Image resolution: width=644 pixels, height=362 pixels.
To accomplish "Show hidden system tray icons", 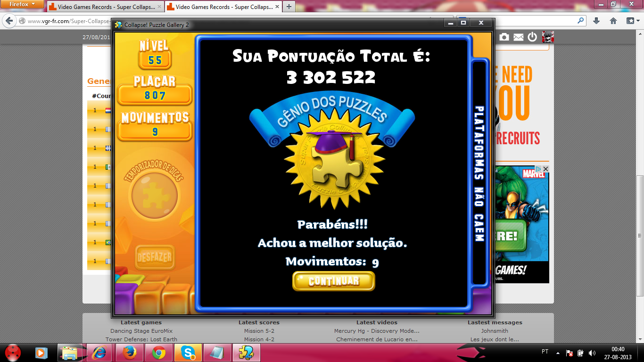I will coord(558,353).
